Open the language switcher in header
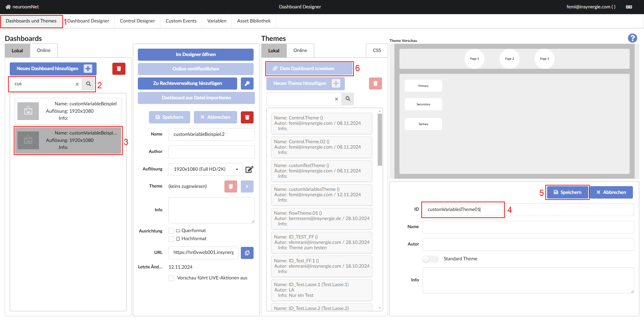The height and width of the screenshot is (321, 644). pos(629,7)
